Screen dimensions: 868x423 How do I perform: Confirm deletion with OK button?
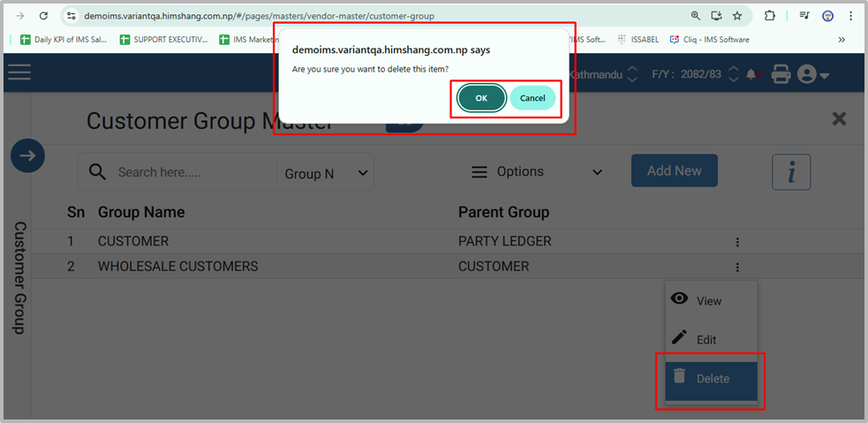tap(481, 98)
